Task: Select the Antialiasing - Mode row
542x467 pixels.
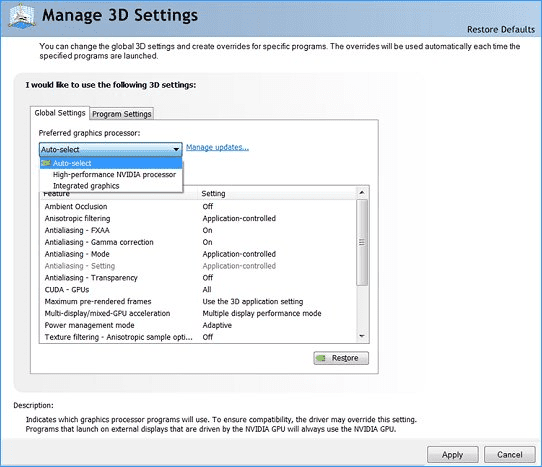Action: [198, 254]
